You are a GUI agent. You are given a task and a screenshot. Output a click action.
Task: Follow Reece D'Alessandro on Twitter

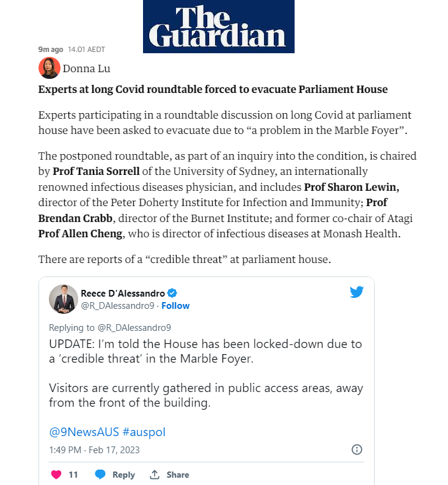pyautogui.click(x=176, y=305)
